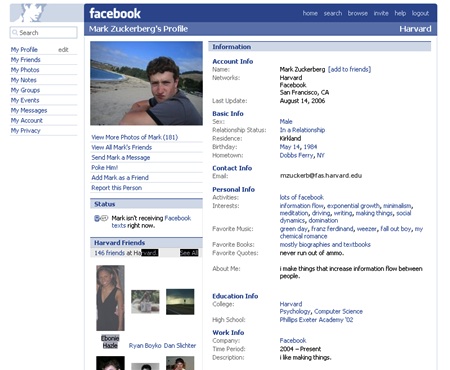
Task: Click Facebook company link in Work Info
Action: point(293,341)
